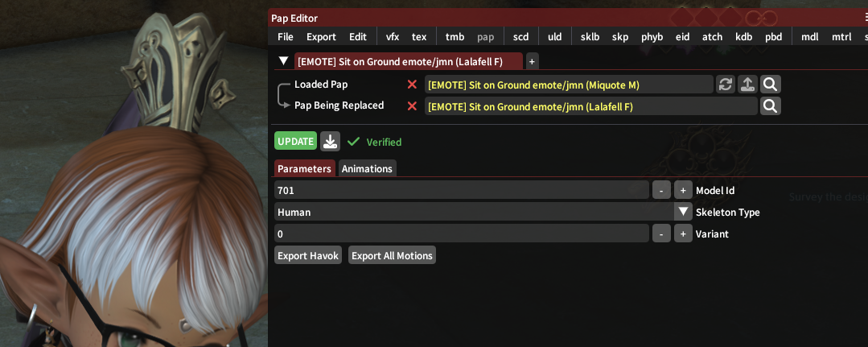868x347 pixels.
Task: Decrease Model Id with minus button
Action: point(661,190)
